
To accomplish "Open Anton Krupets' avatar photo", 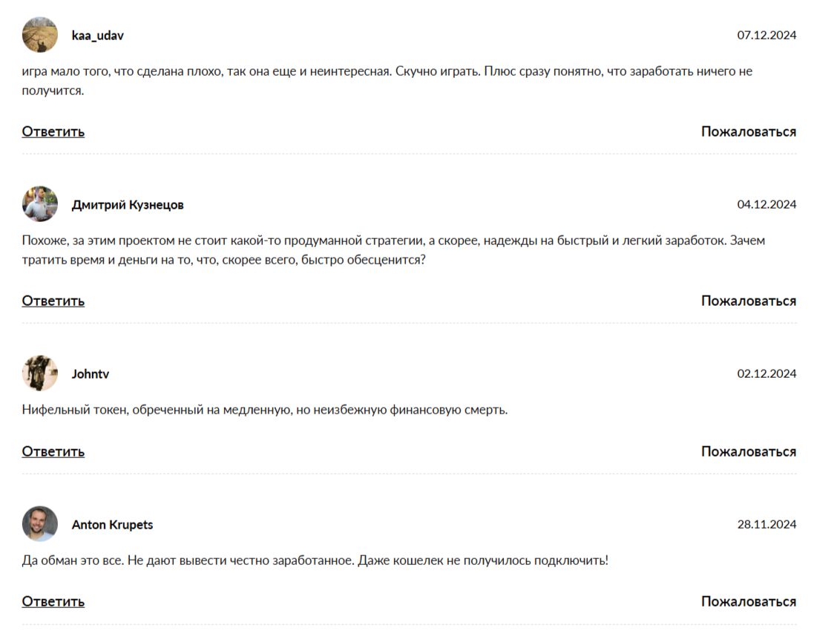I will pos(39,524).
